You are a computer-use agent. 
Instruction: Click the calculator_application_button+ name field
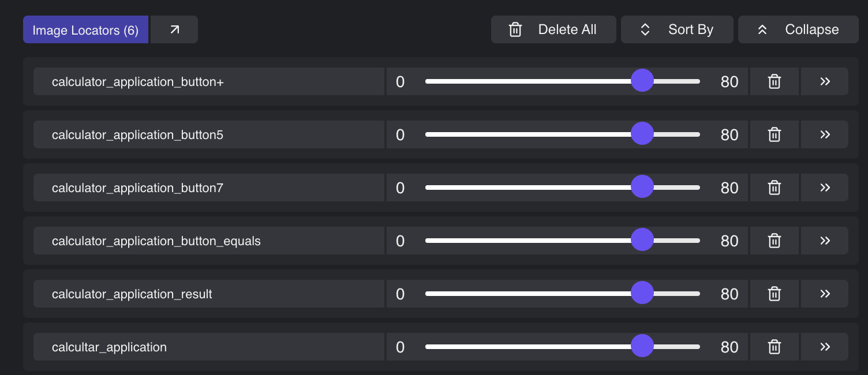209,81
